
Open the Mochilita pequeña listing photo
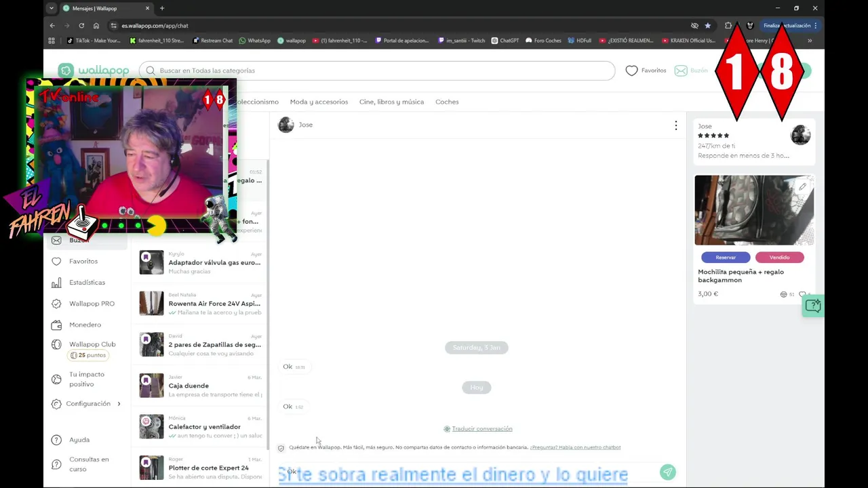coord(754,210)
